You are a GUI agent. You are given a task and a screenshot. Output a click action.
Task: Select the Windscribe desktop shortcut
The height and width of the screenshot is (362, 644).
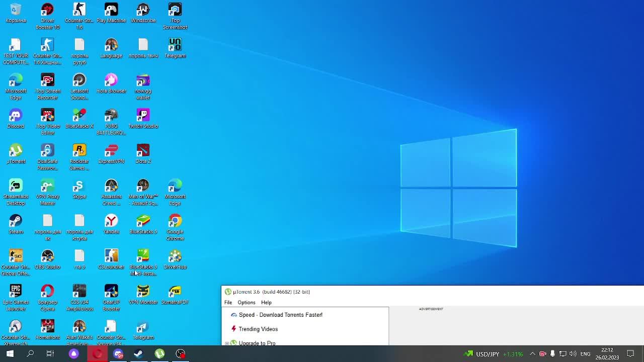pos(143,14)
